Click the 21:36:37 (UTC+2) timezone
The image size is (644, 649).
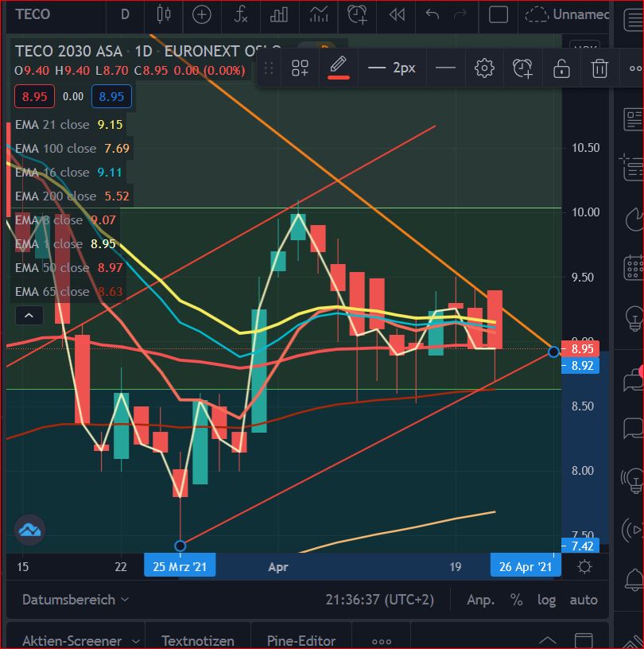point(379,600)
